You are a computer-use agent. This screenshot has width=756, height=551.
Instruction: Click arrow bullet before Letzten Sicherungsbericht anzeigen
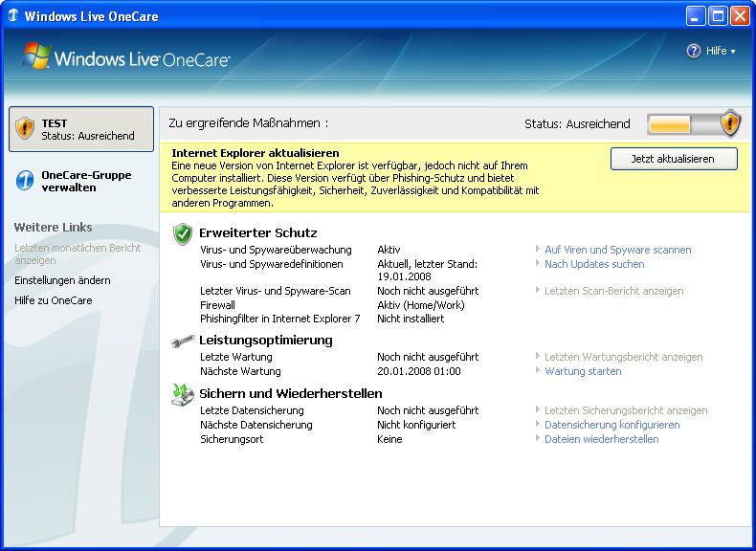coord(538,409)
